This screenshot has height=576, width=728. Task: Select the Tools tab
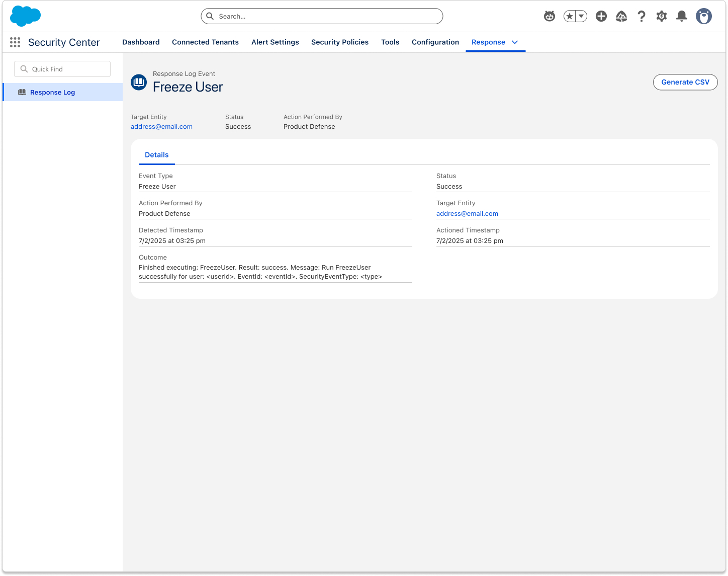[390, 42]
